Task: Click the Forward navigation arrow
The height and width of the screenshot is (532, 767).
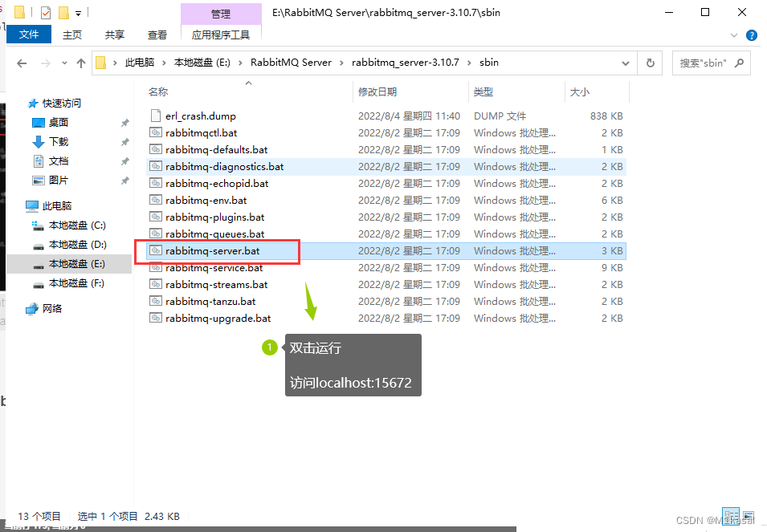Action: (x=46, y=63)
